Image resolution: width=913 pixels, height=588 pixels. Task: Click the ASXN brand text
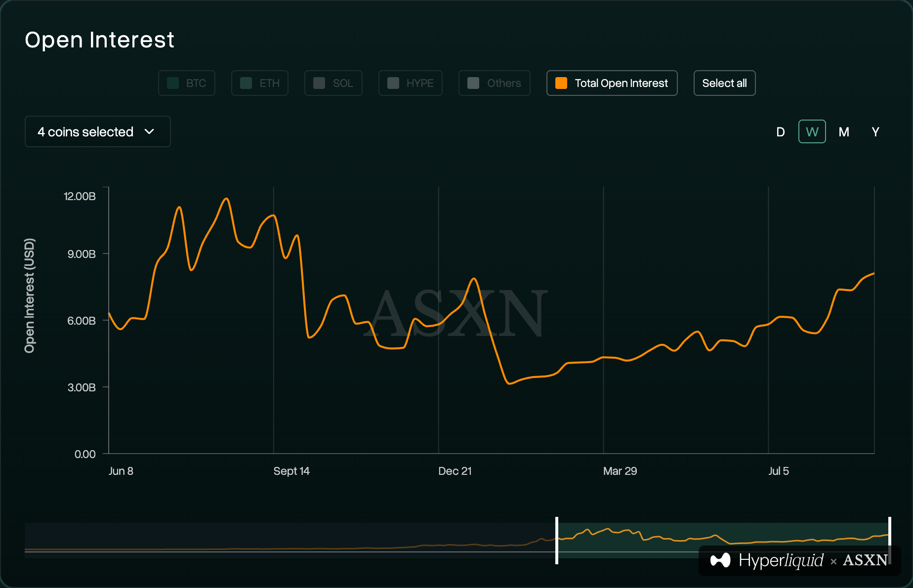865,560
